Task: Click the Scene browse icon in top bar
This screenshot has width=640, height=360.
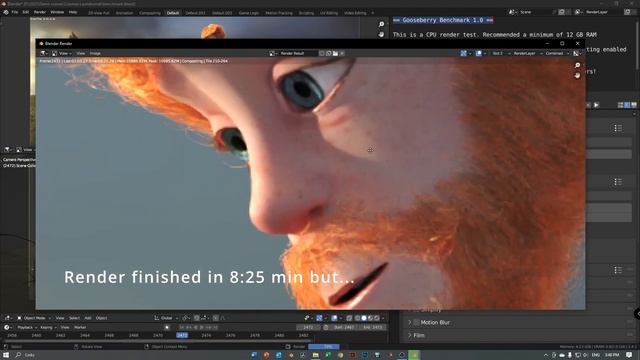Action: pyautogui.click(x=512, y=12)
